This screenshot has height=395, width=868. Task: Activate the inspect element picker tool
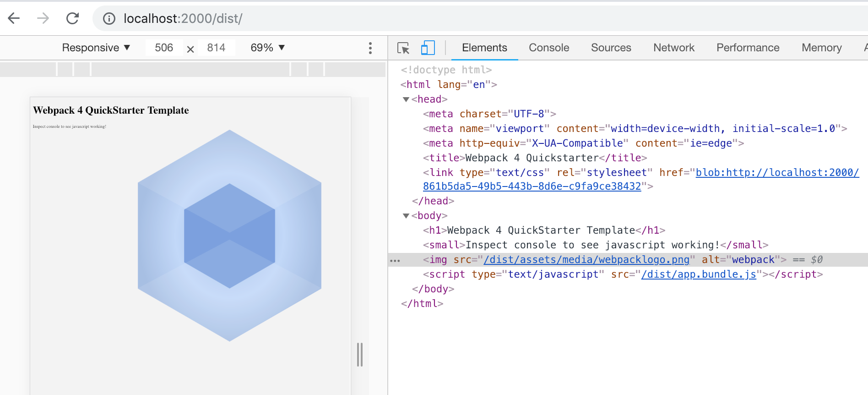coord(403,48)
